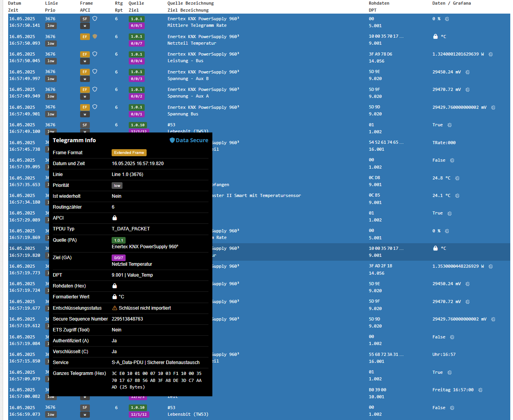Click the Datum column header
This screenshot has height=420, width=513.
(x=15, y=3)
